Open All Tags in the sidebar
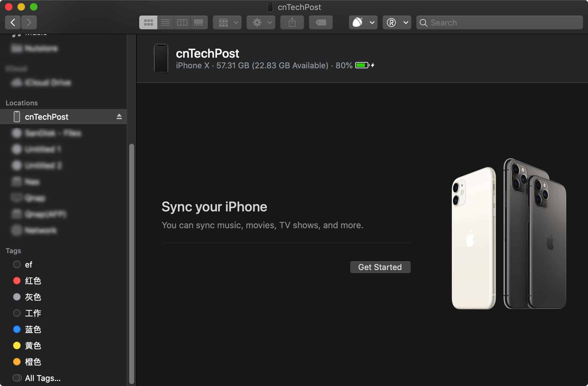Viewport: 588px width, 386px height. (x=43, y=378)
